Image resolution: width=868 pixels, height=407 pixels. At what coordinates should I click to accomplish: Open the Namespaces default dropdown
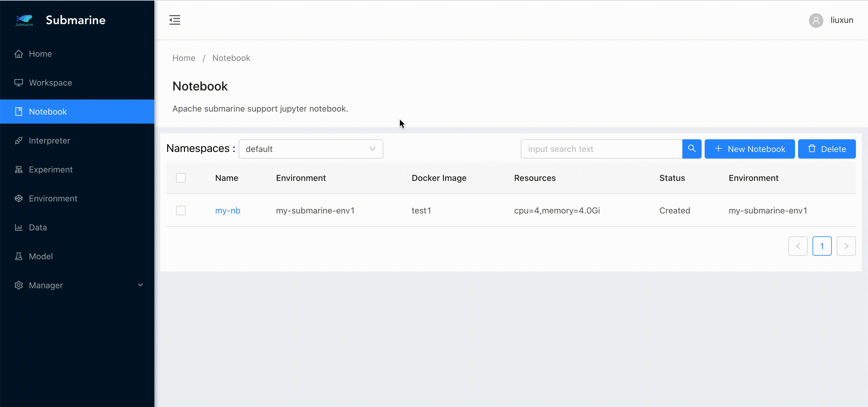(310, 149)
